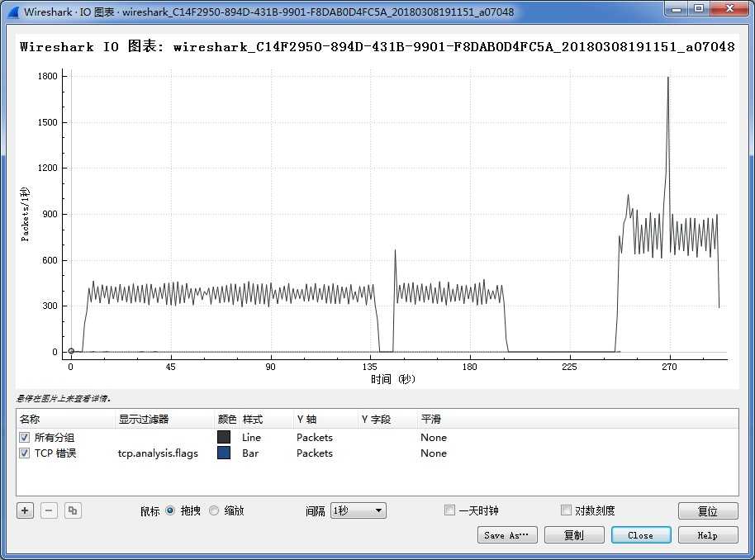Click Packets Y axis cell for 所有分组
755x560 pixels.
(315, 437)
